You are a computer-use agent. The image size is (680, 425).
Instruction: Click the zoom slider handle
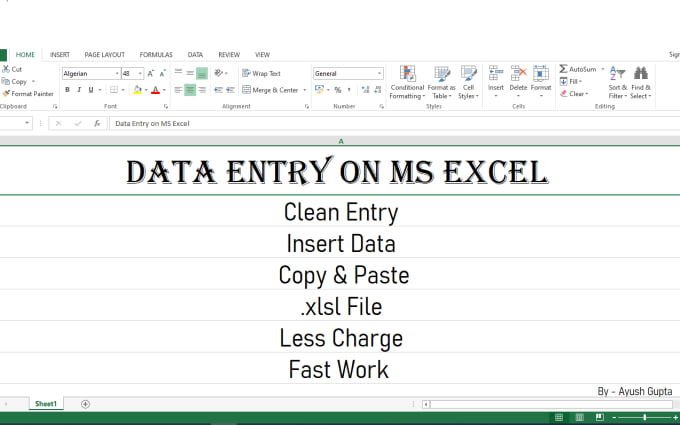[x=644, y=417]
